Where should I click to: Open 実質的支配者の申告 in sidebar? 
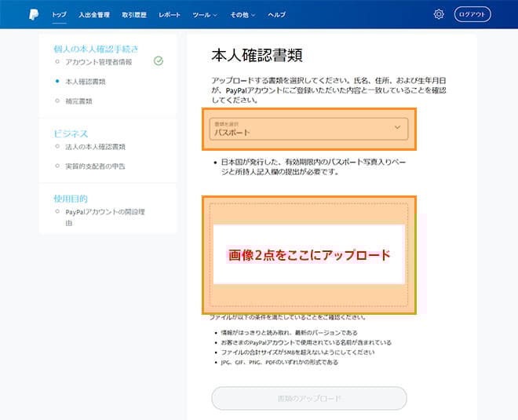coord(95,166)
